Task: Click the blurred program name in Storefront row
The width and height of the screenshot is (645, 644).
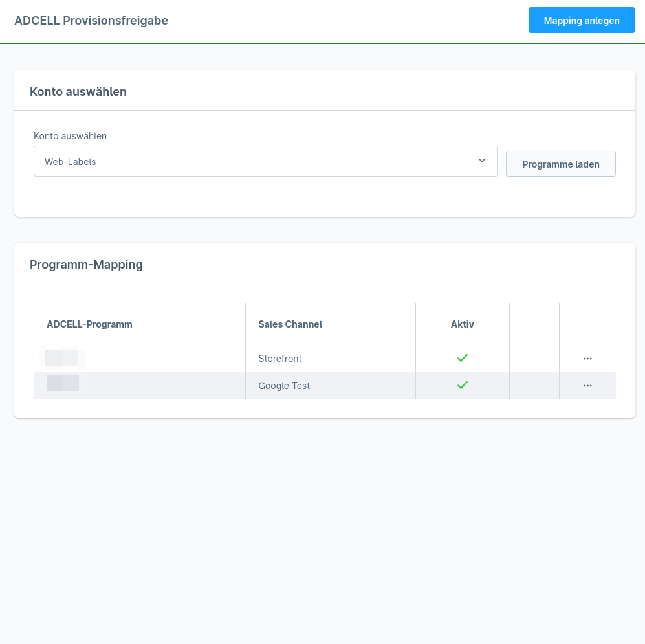Action: 61,357
